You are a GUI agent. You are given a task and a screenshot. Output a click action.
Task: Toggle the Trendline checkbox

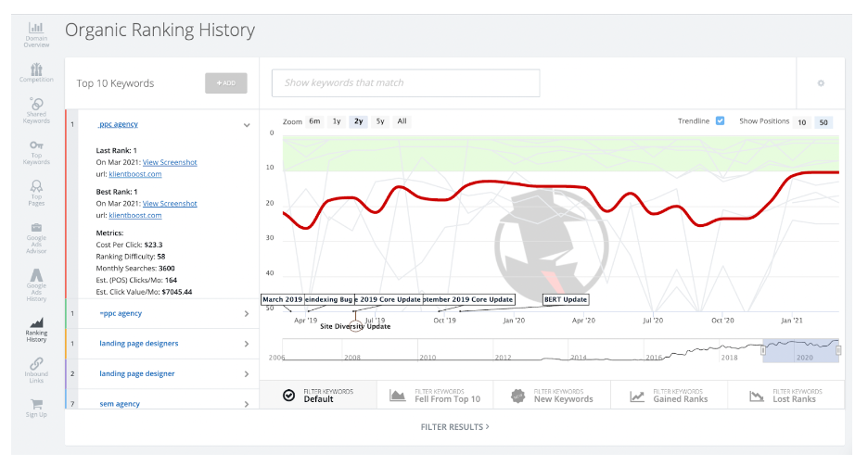click(x=720, y=121)
